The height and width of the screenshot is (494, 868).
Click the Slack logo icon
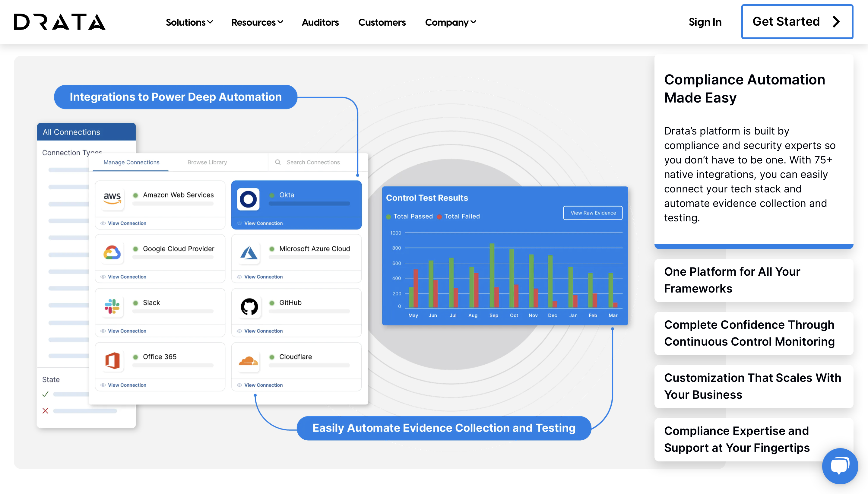coord(112,306)
